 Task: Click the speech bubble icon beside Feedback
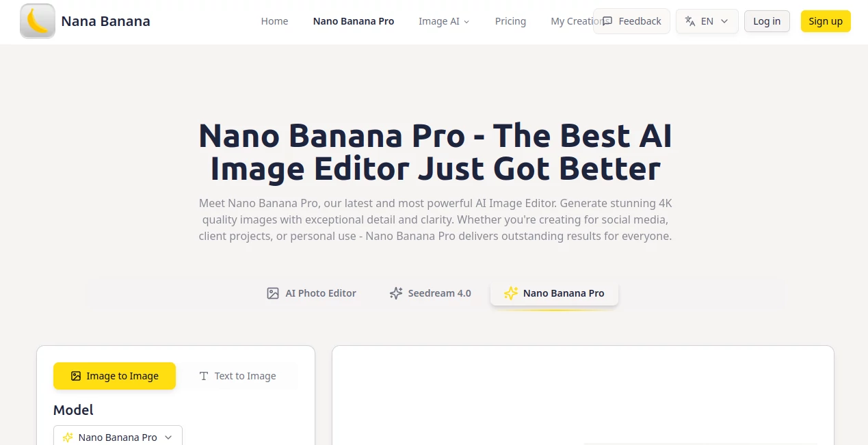609,21
